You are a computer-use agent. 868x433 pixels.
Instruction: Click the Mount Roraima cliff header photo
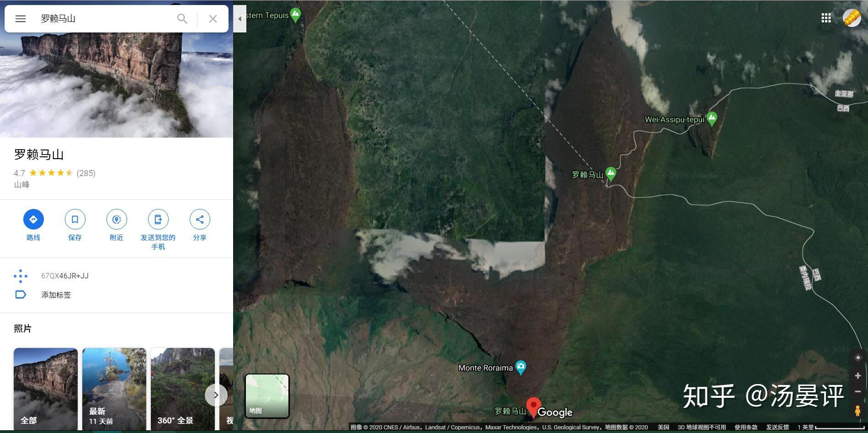(x=117, y=85)
